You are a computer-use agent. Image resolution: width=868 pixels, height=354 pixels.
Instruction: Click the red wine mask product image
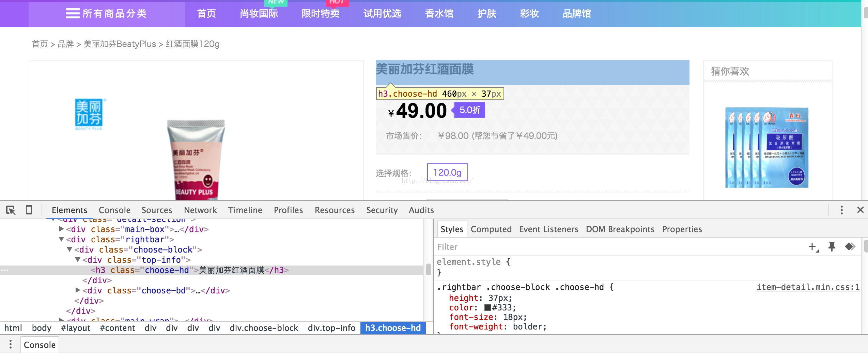click(x=196, y=159)
